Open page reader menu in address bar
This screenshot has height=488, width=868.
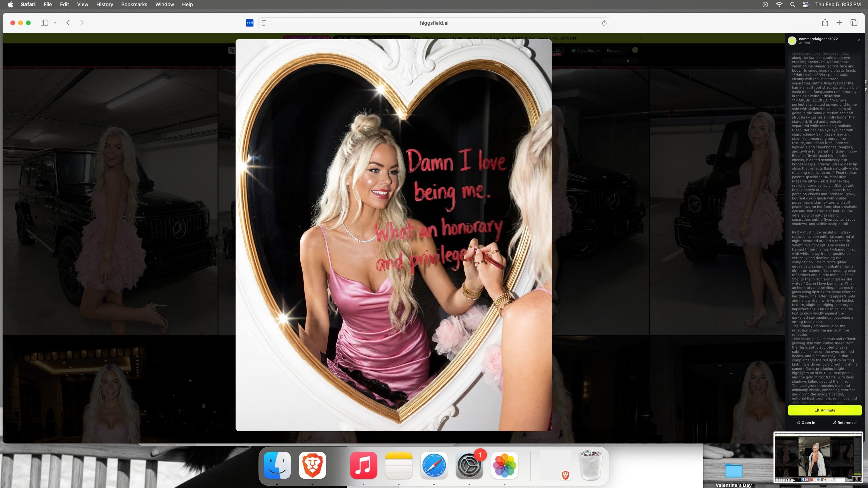264,23
